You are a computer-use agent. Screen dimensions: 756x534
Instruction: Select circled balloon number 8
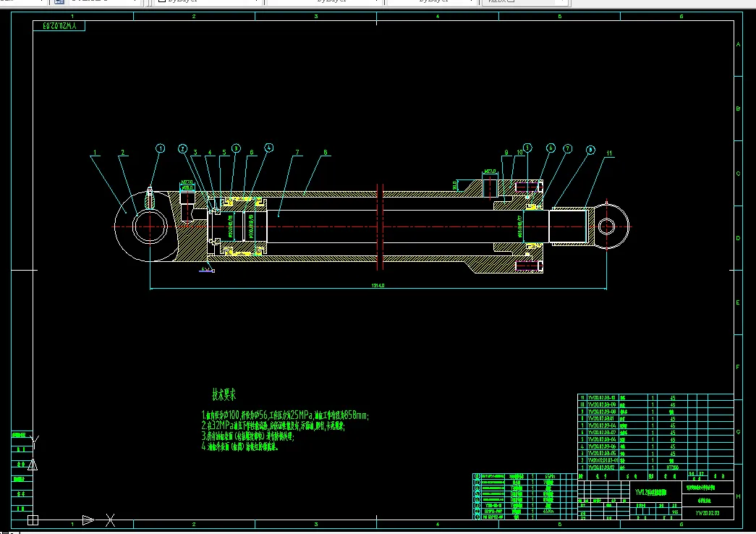tap(590, 150)
